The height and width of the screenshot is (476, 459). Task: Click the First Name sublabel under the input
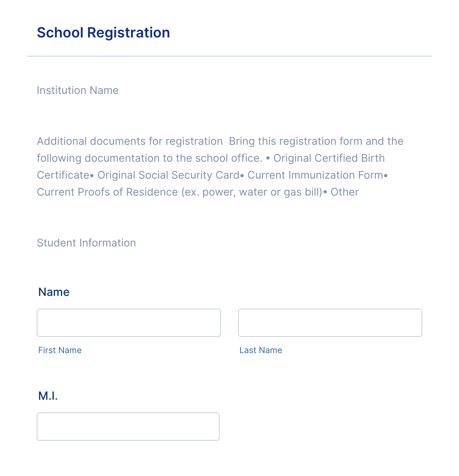click(60, 350)
